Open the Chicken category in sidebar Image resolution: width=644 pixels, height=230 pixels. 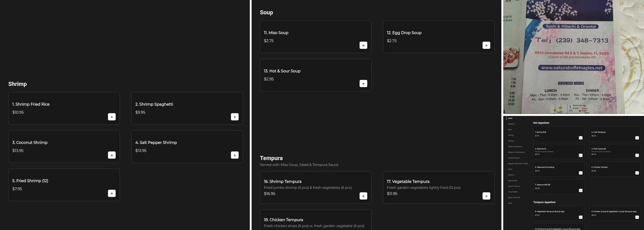click(x=511, y=141)
